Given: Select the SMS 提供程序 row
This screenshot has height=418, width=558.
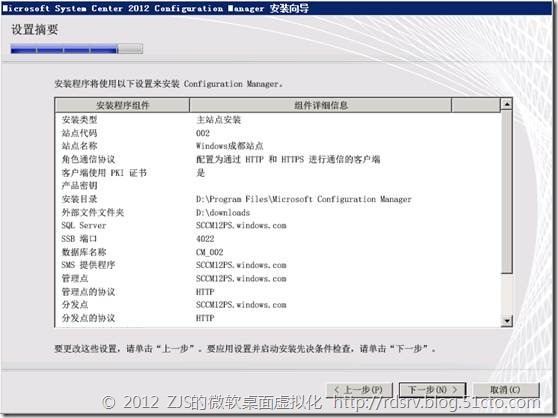Looking at the screenshot, I should pyautogui.click(x=278, y=265).
